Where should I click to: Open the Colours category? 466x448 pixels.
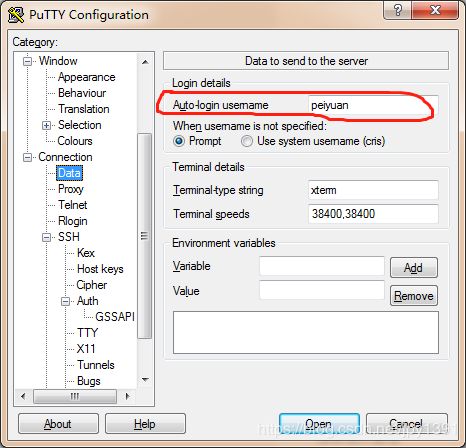75,141
